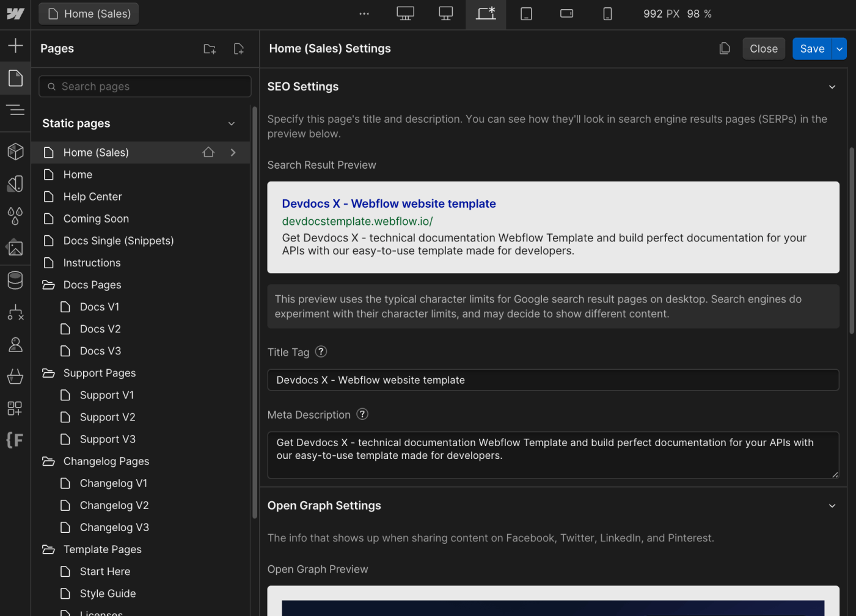This screenshot has height=616, width=856.
Task: Select the Coming Soon page
Action: click(141, 219)
